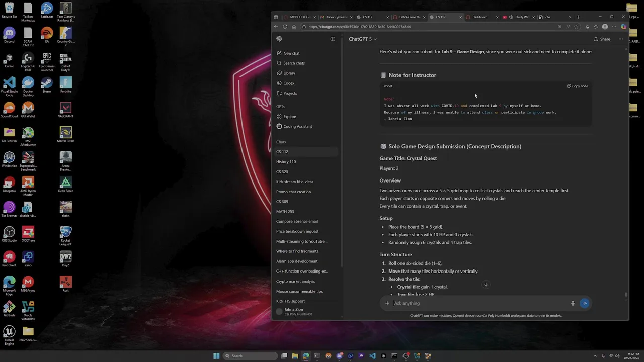Open the Promo chat creation chat
The width and height of the screenshot is (644, 362).
(x=293, y=192)
